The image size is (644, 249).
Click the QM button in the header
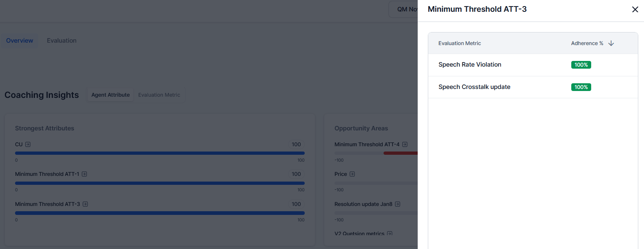[x=403, y=9]
